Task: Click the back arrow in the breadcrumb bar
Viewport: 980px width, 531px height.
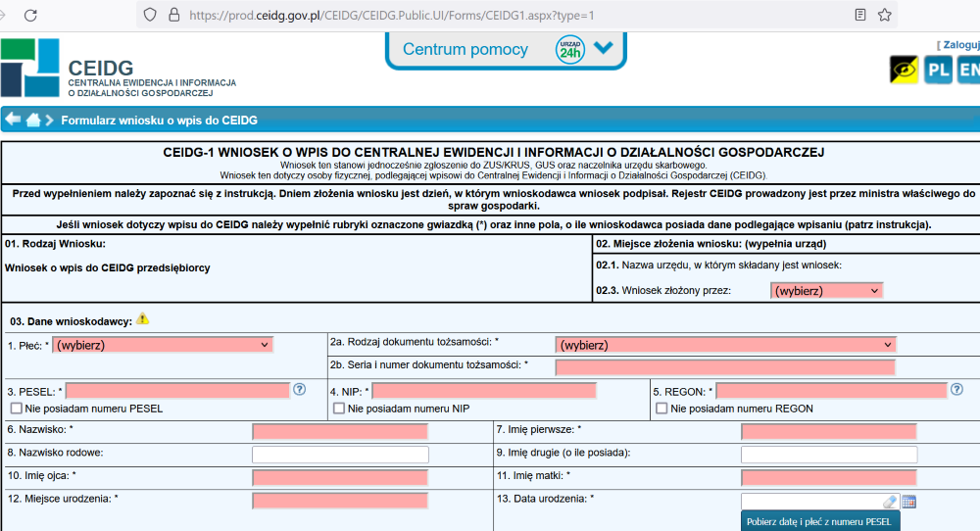Action: tap(13, 120)
